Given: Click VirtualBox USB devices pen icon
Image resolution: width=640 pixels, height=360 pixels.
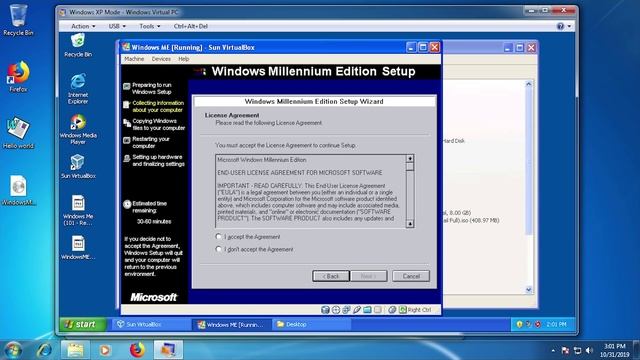Looking at the screenshot, I should tap(357, 310).
